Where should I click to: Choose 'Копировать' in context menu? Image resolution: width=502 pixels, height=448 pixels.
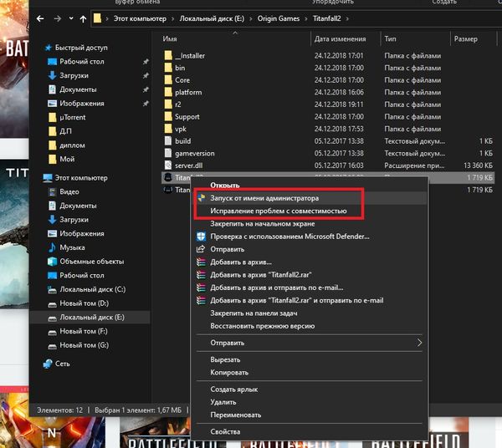[x=229, y=373]
